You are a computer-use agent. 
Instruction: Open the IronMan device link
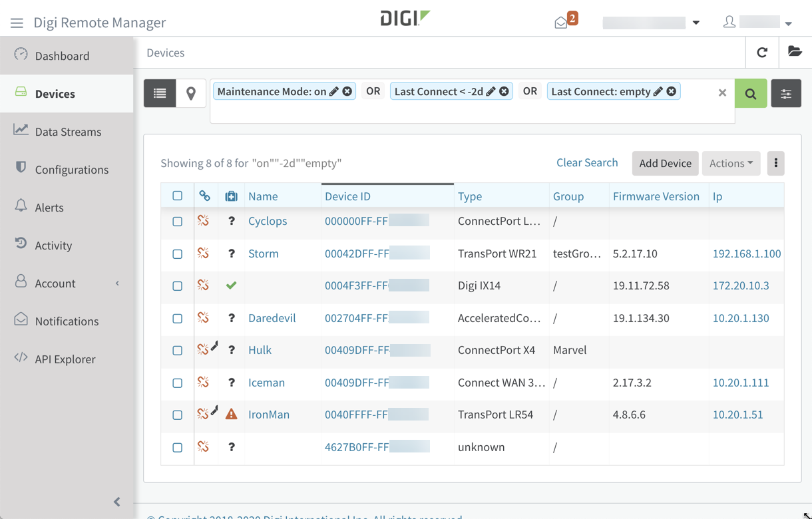tap(269, 415)
